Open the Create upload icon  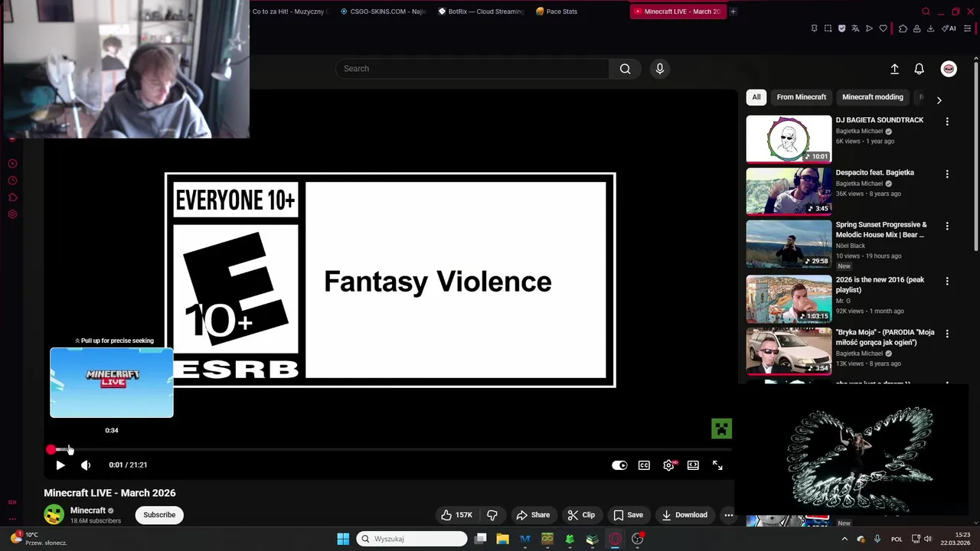click(894, 69)
